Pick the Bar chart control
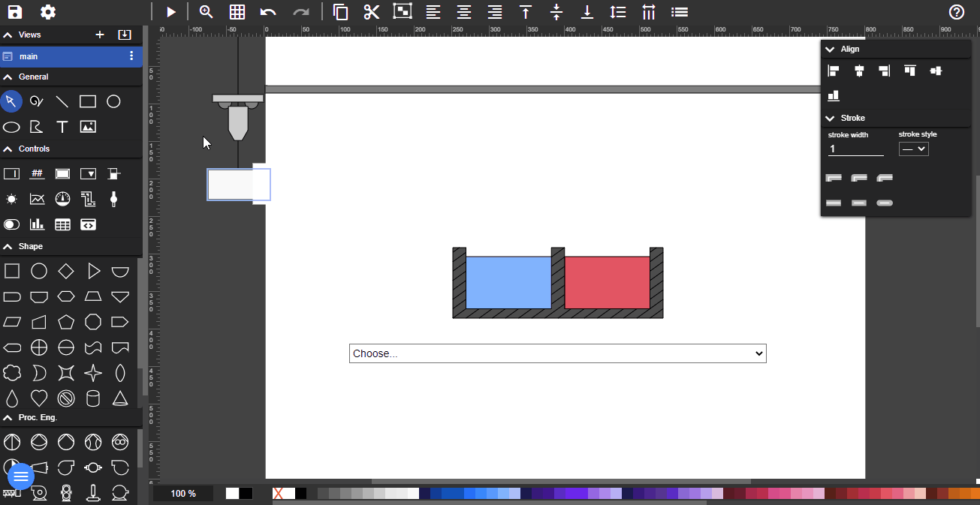Viewport: 980px width, 505px height. point(37,224)
